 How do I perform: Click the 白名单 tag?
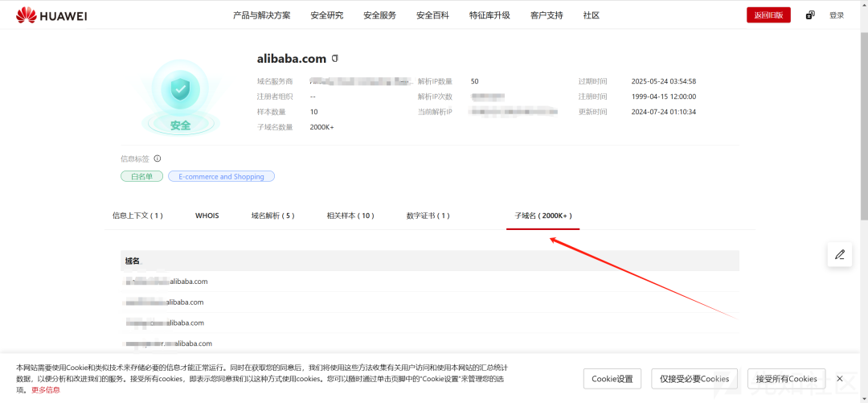tap(141, 176)
